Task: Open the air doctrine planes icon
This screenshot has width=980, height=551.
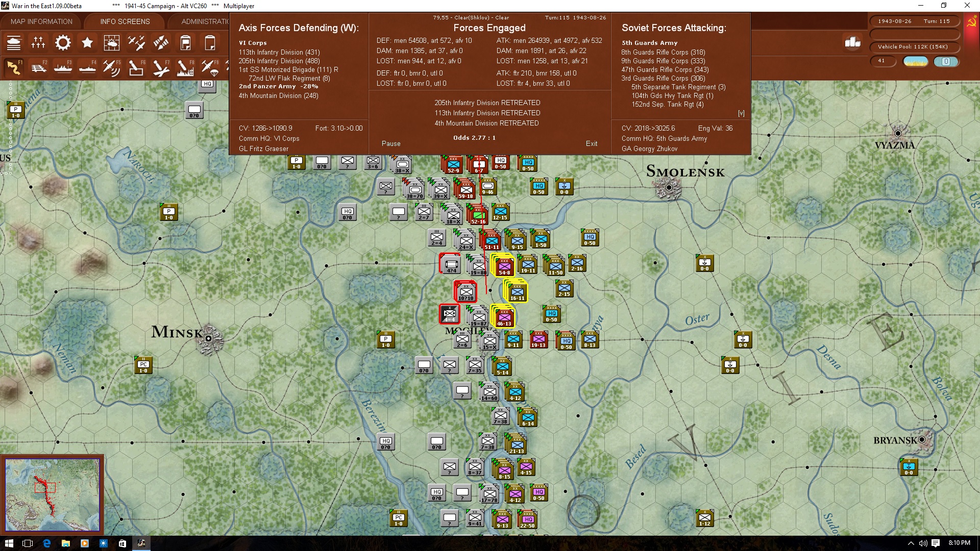Action: click(x=136, y=43)
